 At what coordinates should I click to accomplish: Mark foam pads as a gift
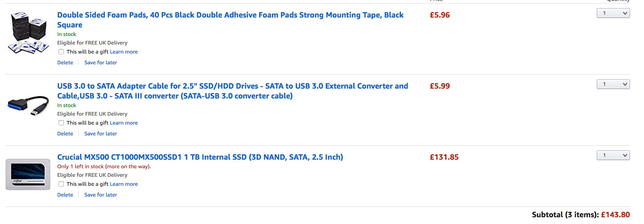point(61,52)
